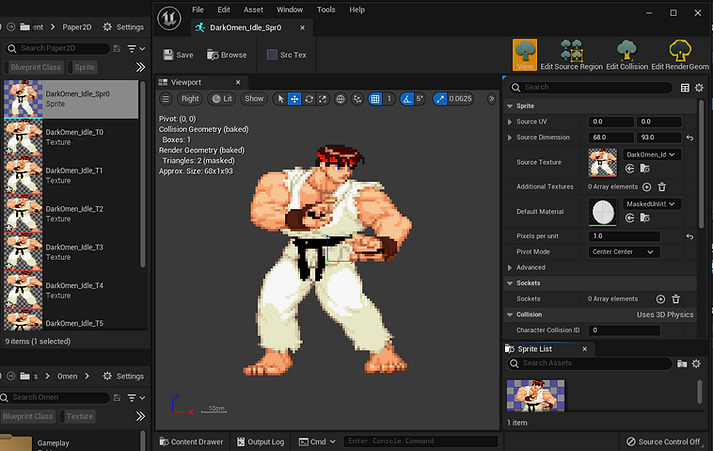Remove all Sockets array elements
The width and height of the screenshot is (713, 451).
[x=676, y=299]
